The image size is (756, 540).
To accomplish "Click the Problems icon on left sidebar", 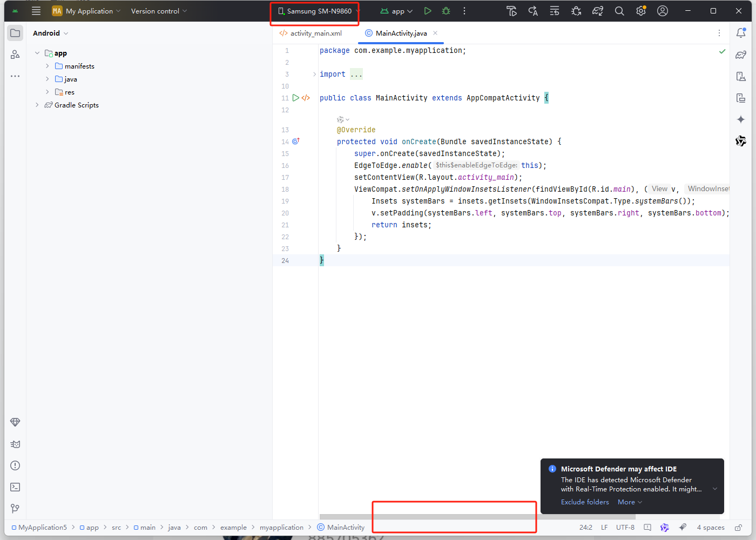I will click(x=15, y=465).
